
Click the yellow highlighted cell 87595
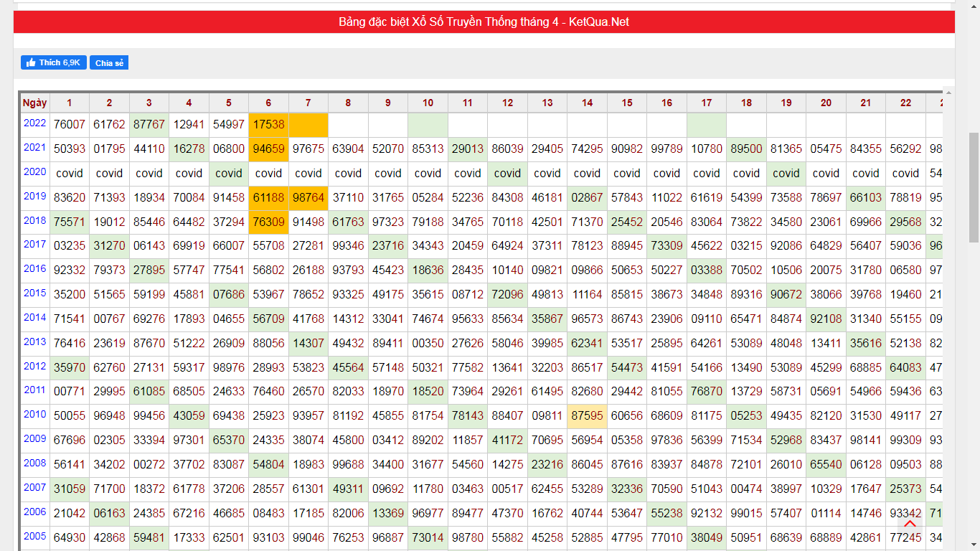click(x=587, y=415)
